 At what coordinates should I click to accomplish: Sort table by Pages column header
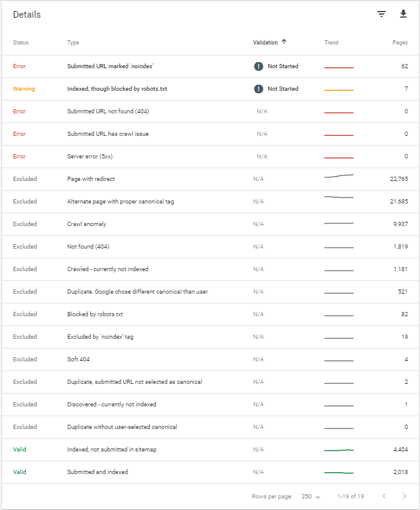(400, 43)
